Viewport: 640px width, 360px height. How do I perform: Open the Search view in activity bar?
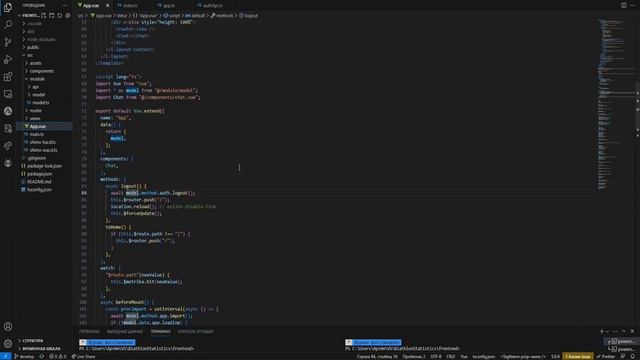(x=8, y=24)
